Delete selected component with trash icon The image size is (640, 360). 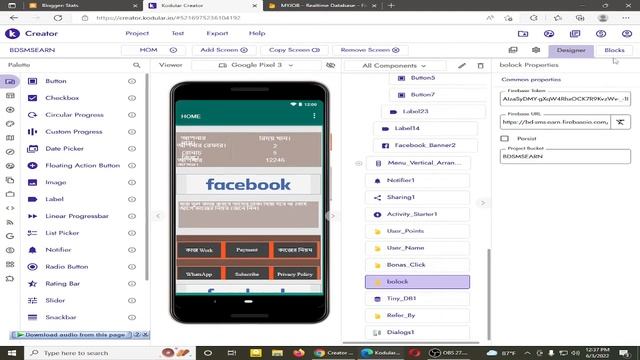click(x=480, y=65)
